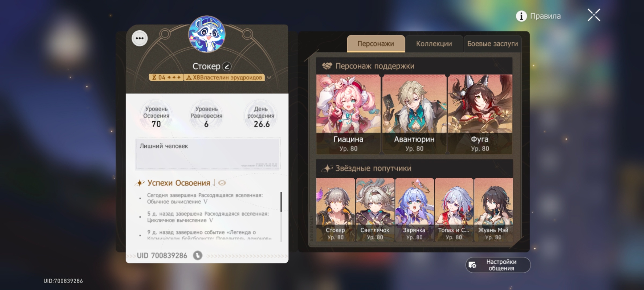Toggle visibility eye next to Успехи Освоения

222,183
